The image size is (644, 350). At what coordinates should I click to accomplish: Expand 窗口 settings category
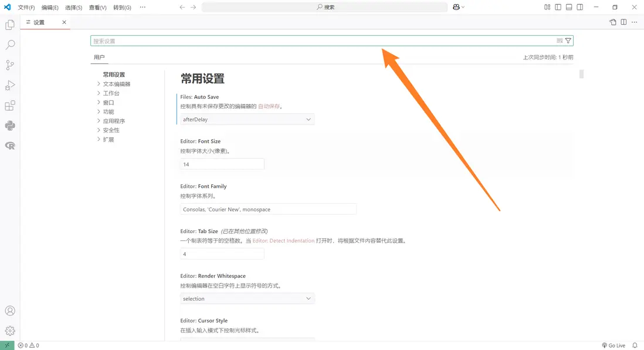(106, 102)
